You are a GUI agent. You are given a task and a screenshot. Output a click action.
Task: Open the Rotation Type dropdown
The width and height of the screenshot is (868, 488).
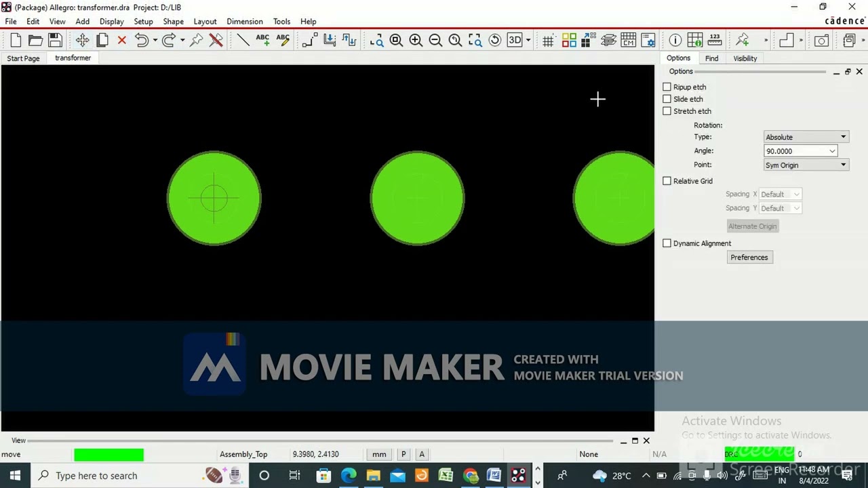point(806,137)
